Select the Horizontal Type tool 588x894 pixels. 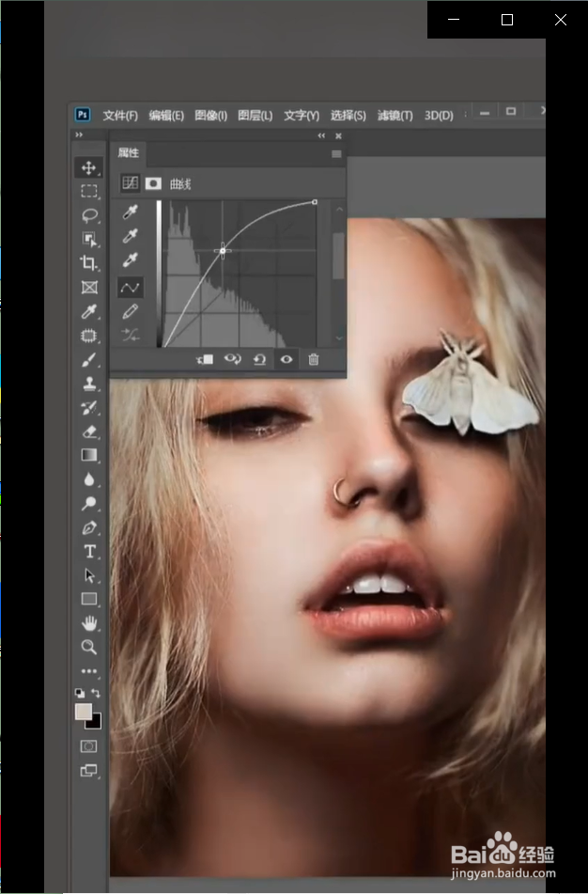coord(89,551)
